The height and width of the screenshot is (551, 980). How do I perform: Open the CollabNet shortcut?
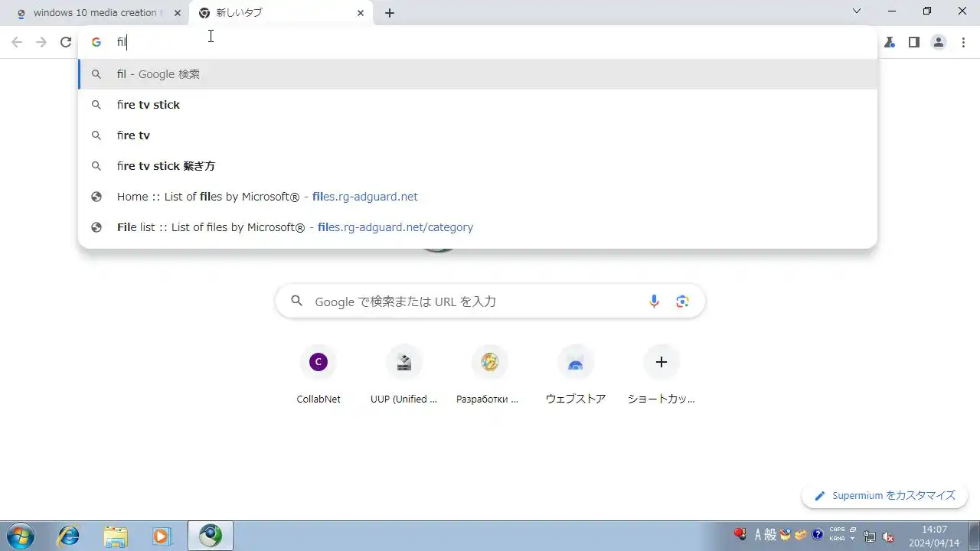[x=318, y=374]
